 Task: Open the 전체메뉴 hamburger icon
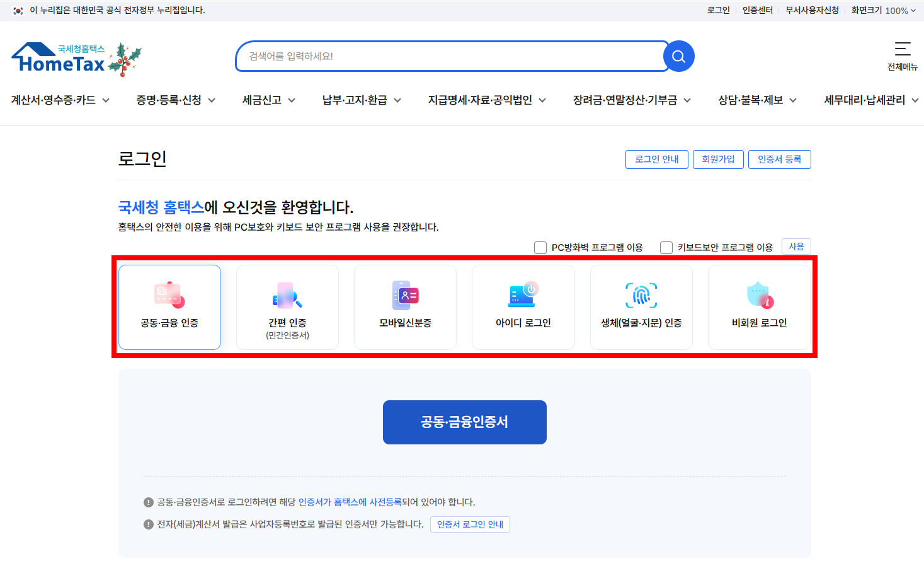pyautogui.click(x=903, y=50)
